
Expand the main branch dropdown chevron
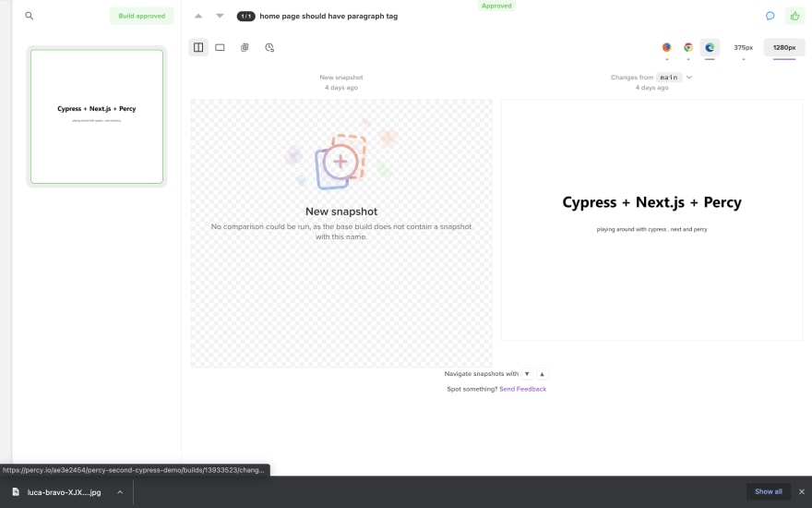click(x=689, y=78)
